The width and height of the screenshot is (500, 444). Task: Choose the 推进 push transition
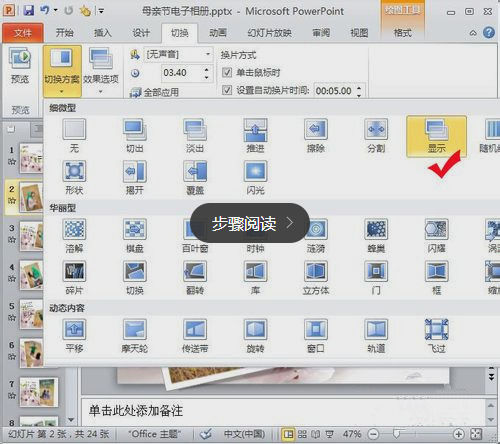pos(255,136)
